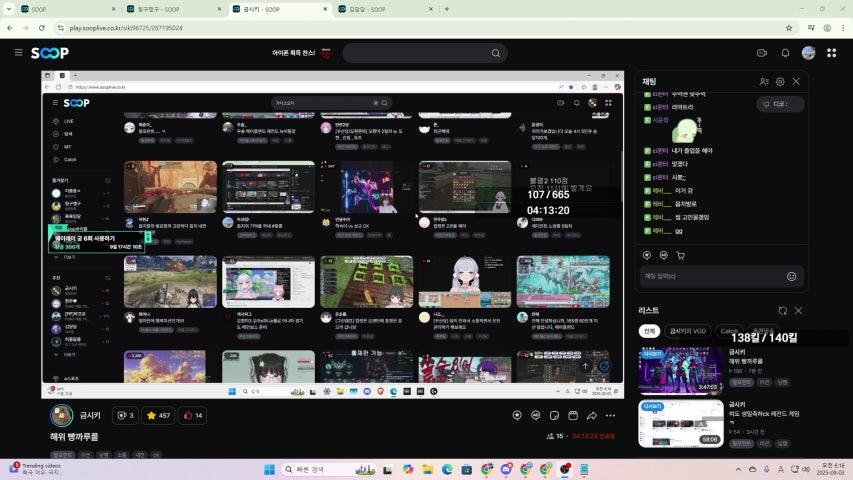Viewport: 853px width, 480px height.
Task: Select the Catch list filter tab
Action: coord(729,331)
